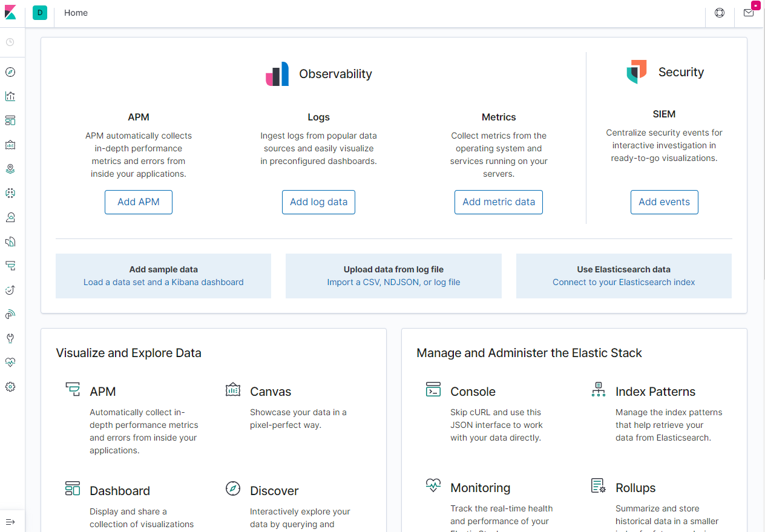Open Visualize in the left sidebar
This screenshot has height=532, width=765.
coord(10,96)
